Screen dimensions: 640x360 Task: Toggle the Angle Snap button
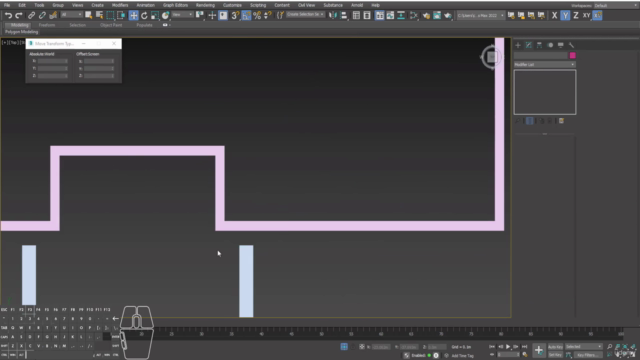(246, 16)
